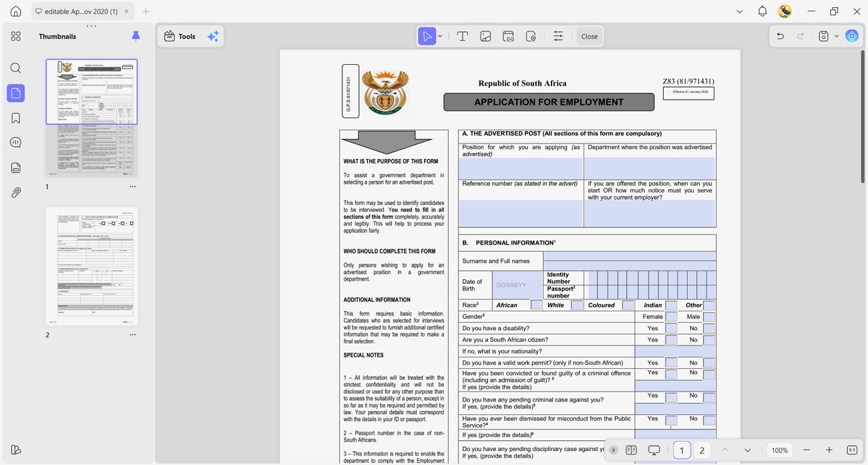Screen dimensions: 868x465
Task: Check the Male gender checkbox
Action: point(709,317)
